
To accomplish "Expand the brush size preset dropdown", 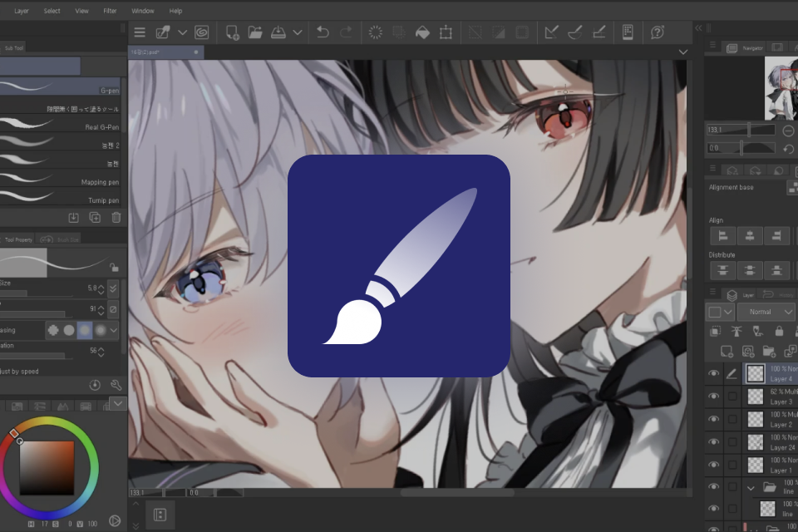I will pyautogui.click(x=113, y=288).
